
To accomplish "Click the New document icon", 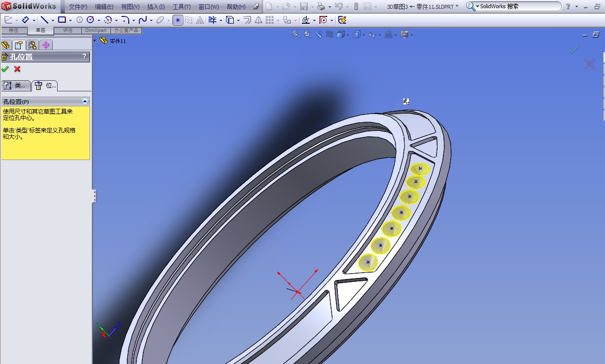I will pyautogui.click(x=269, y=6).
